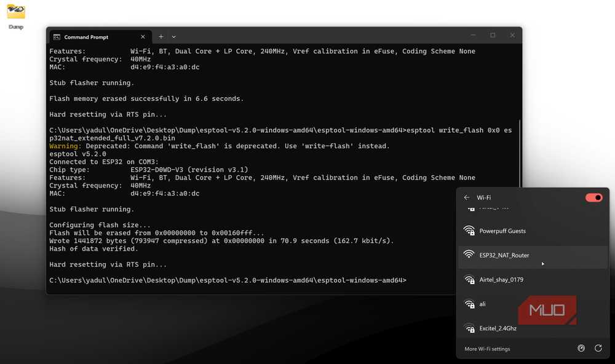The image size is (615, 364).
Task: Choose the Airtel_shay_0179 network
Action: 533,280
